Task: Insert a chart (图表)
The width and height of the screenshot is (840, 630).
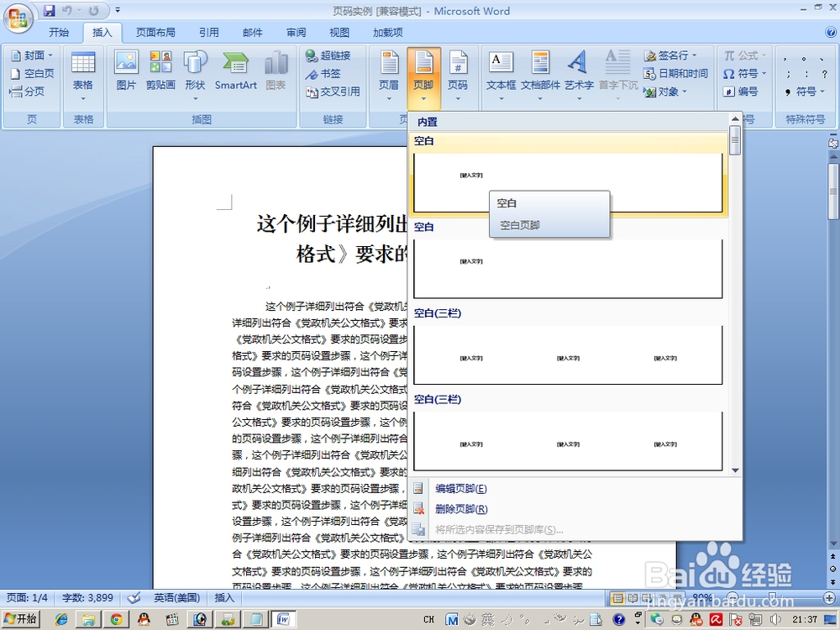Action: (x=276, y=71)
